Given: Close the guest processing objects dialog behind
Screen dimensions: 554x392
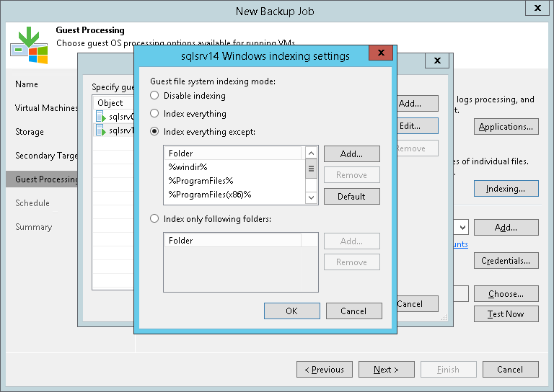Looking at the screenshot, I should click(x=437, y=61).
